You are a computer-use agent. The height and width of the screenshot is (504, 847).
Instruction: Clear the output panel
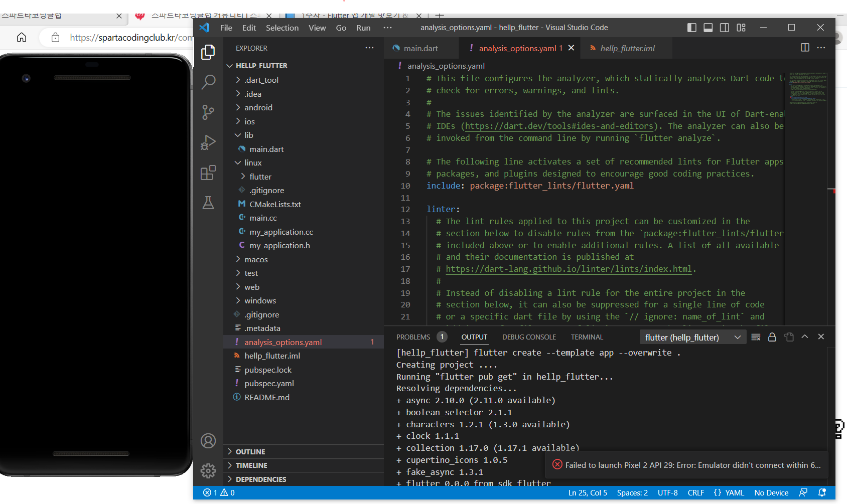click(x=756, y=337)
